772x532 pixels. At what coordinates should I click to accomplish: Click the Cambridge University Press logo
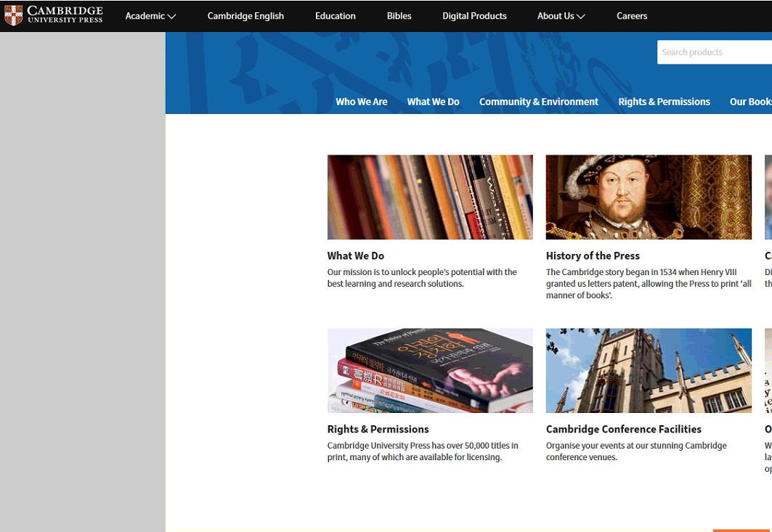(54, 15)
